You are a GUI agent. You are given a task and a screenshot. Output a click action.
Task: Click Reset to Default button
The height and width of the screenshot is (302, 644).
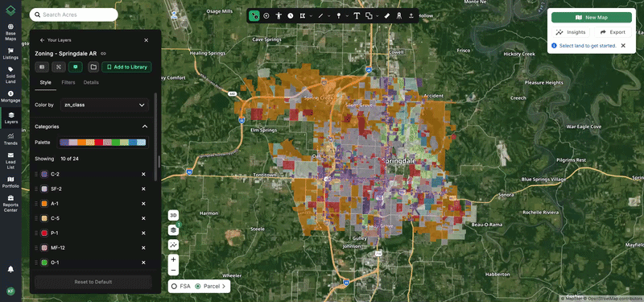tap(93, 282)
